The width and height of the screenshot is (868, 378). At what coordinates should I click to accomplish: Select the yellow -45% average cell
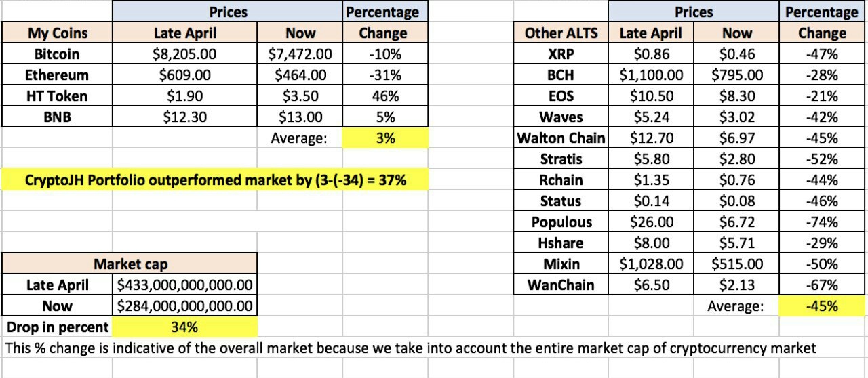coord(822,306)
